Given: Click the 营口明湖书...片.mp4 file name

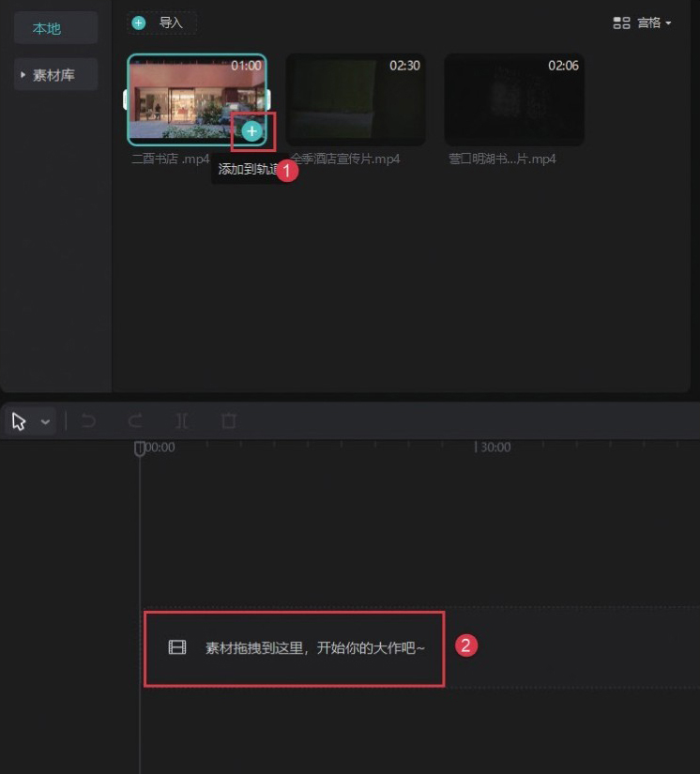Looking at the screenshot, I should [502, 159].
